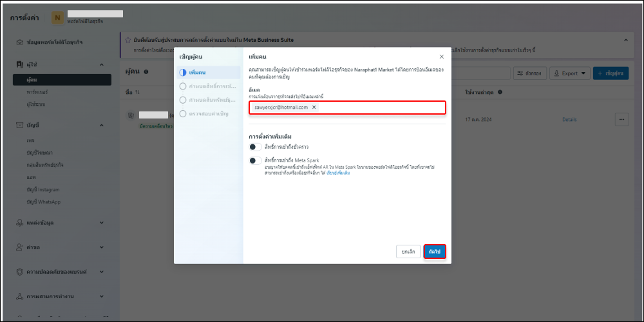Click the briefcase icon beside ข้อมูลพอร์ตโฟลิโอธุรกิจ
Viewport: 644px width, 322px height.
[19, 42]
